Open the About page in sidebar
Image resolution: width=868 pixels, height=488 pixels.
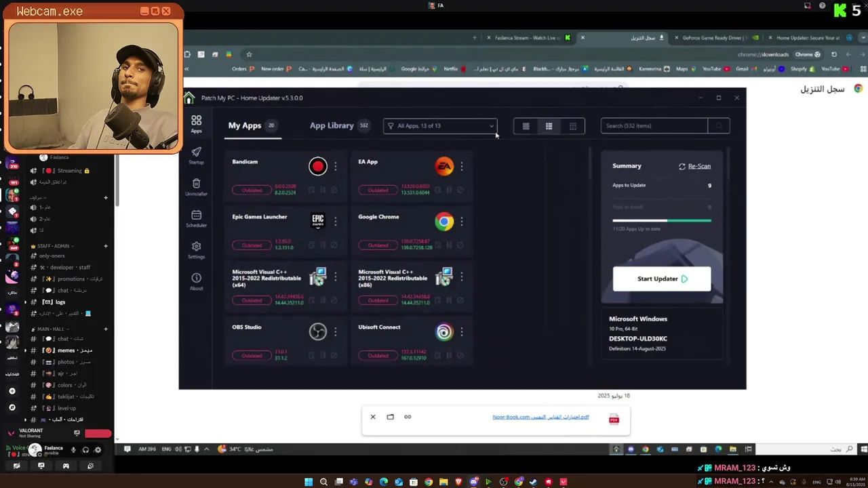click(196, 281)
